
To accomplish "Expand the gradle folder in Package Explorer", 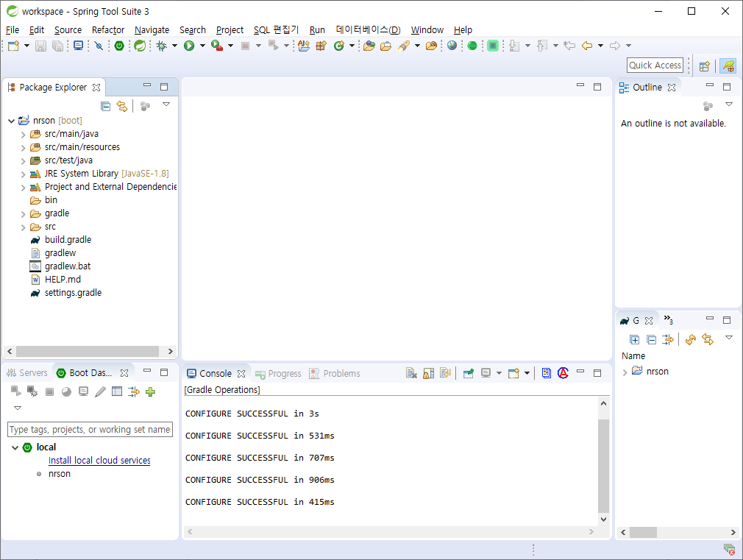I will 23,214.
